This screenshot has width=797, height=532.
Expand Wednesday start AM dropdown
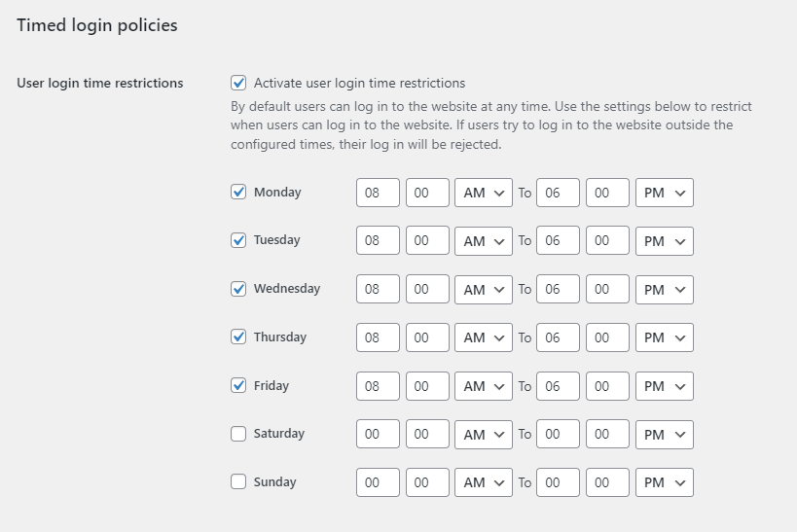point(484,290)
